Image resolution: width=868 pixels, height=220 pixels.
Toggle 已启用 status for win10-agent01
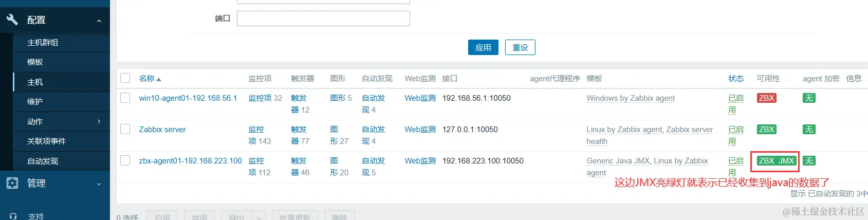pos(736,104)
